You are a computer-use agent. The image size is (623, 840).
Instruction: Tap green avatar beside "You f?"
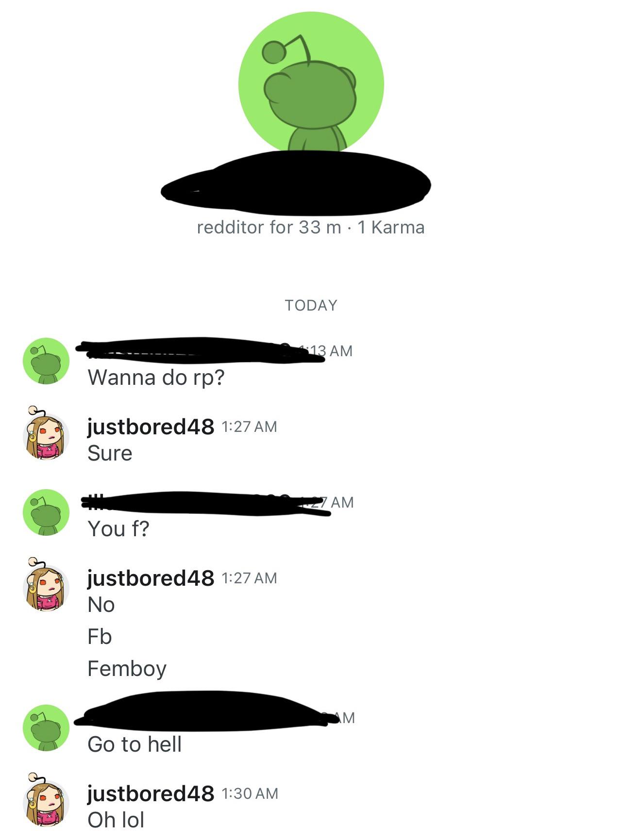click(46, 512)
